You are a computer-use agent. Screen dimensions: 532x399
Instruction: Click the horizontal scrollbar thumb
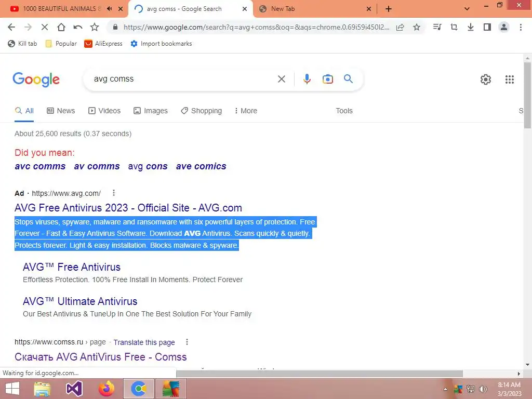pyautogui.click(x=320, y=374)
